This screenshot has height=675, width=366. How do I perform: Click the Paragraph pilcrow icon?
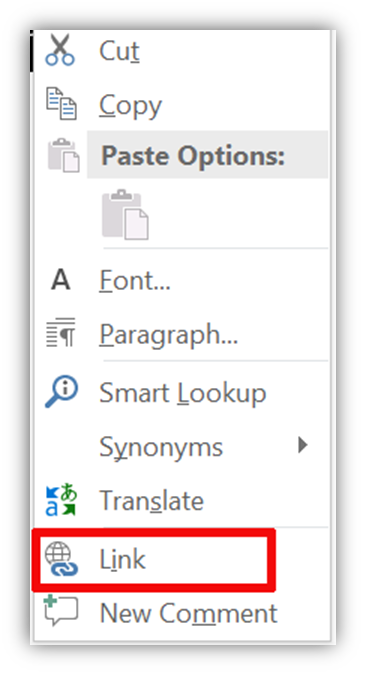[x=61, y=332]
